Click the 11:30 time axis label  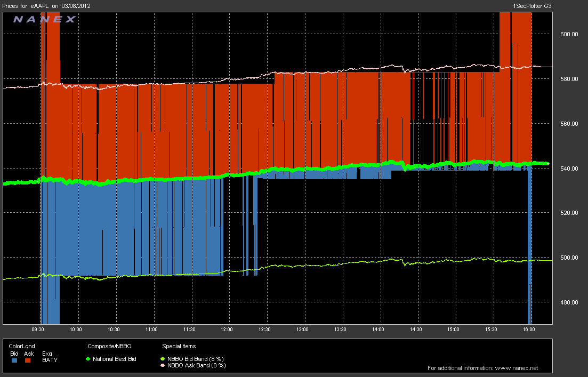pos(189,330)
